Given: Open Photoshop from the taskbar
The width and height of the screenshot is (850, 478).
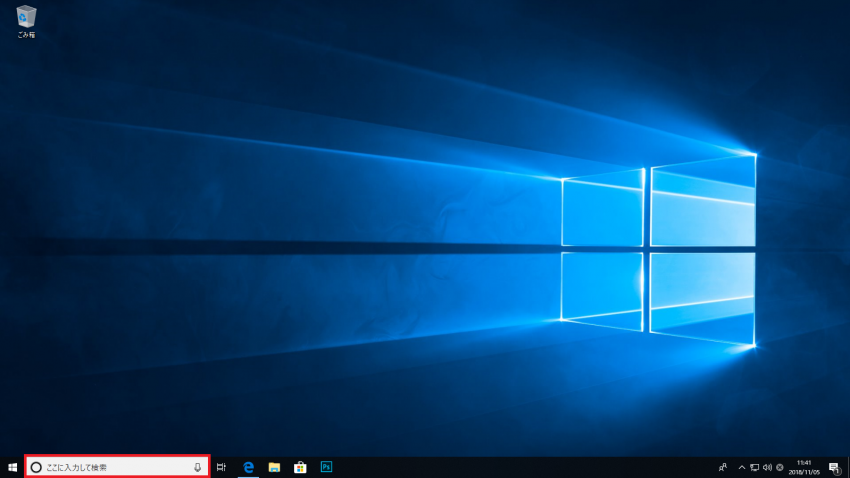Looking at the screenshot, I should (326, 467).
